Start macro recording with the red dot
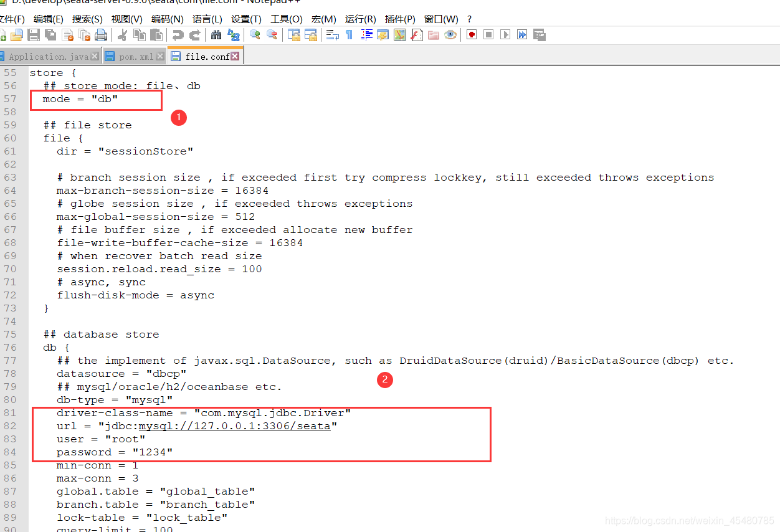Viewport: 780px width, 532px height. [x=472, y=35]
